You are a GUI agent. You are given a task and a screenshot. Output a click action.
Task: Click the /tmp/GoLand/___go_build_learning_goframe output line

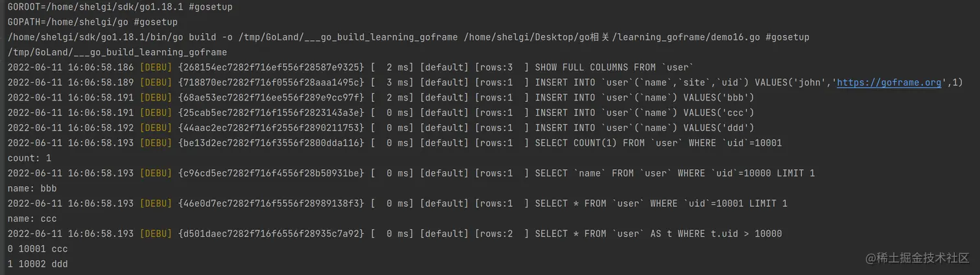click(117, 52)
